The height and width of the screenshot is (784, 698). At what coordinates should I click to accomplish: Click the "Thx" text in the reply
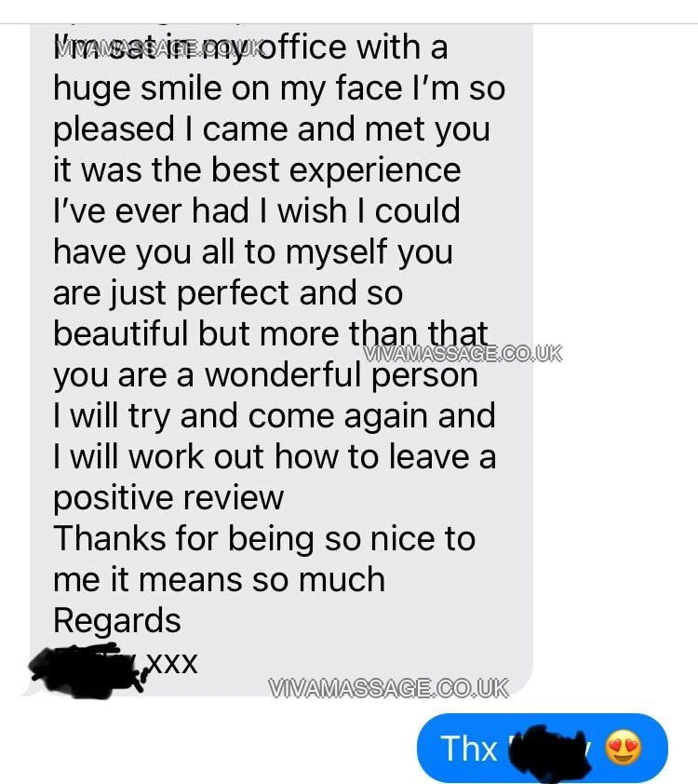[x=469, y=748]
